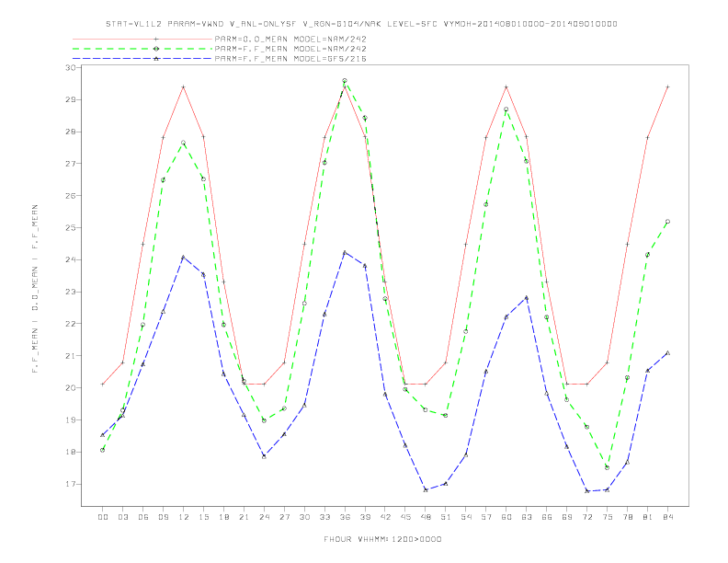Click green circle data point at hour 00

103,450
